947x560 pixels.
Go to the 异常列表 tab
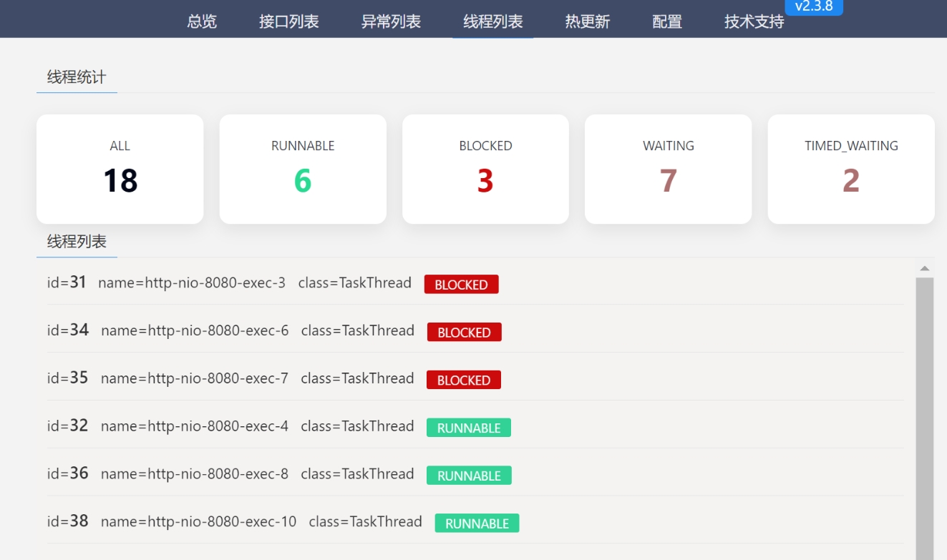[x=391, y=21]
